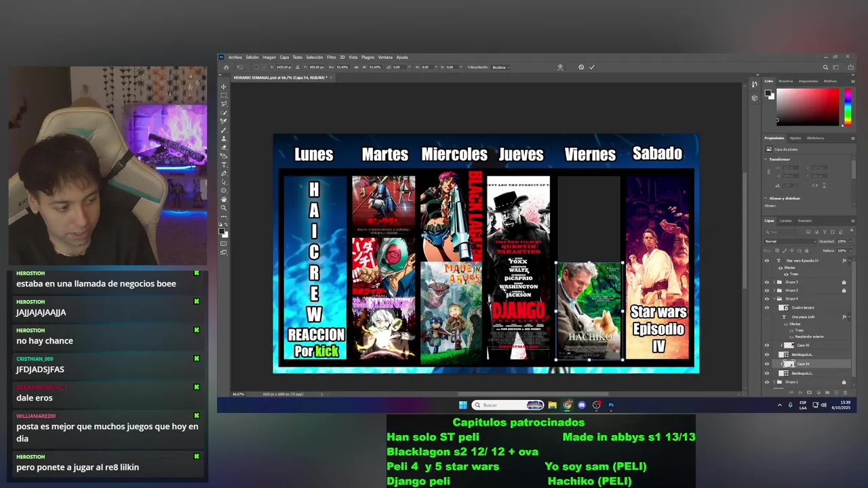Open the Ventana menu
This screenshot has width=868, height=488.
click(x=385, y=57)
